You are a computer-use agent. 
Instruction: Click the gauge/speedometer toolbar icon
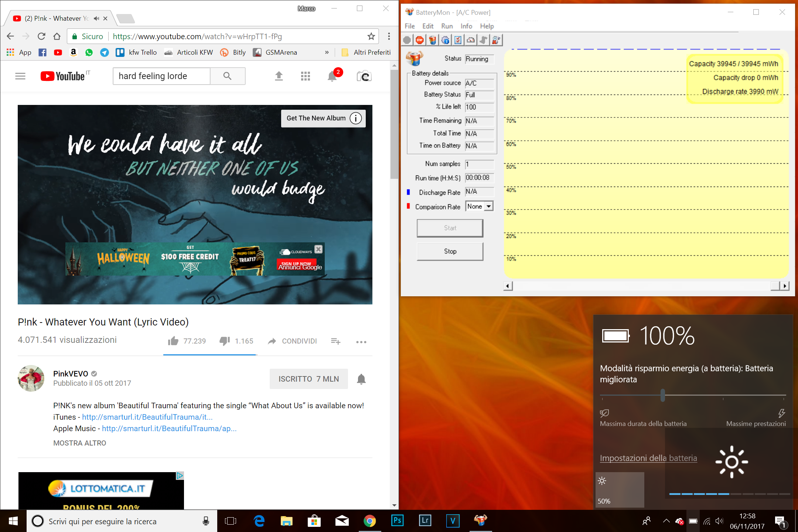coord(470,40)
